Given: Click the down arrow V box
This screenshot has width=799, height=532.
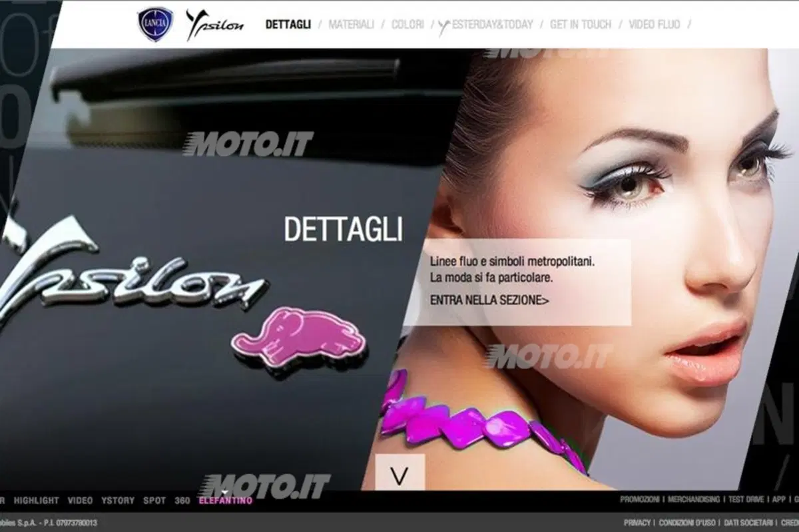Looking at the screenshot, I should coord(400,473).
